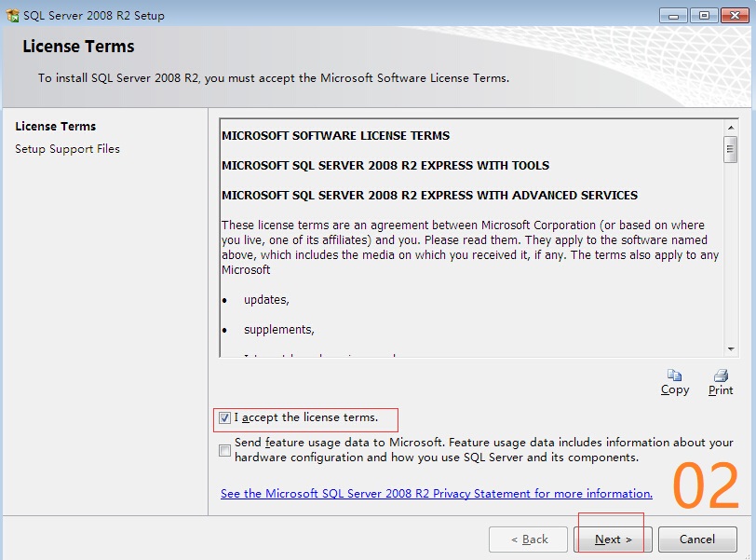The width and height of the screenshot is (756, 560).
Task: Open the SQL Server 2008 R2 Privacy Statement link
Action: click(x=436, y=494)
